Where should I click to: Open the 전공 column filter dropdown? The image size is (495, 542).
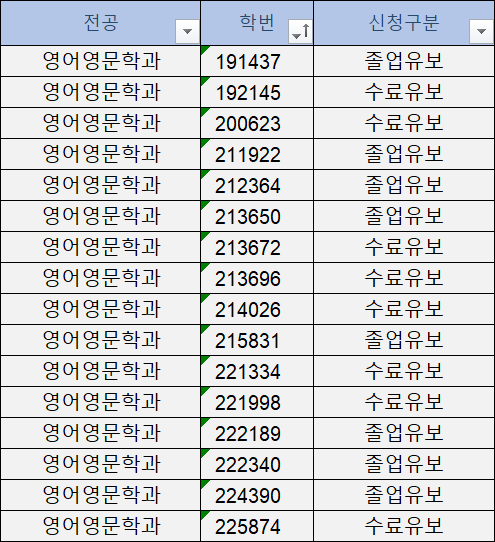[x=187, y=31]
